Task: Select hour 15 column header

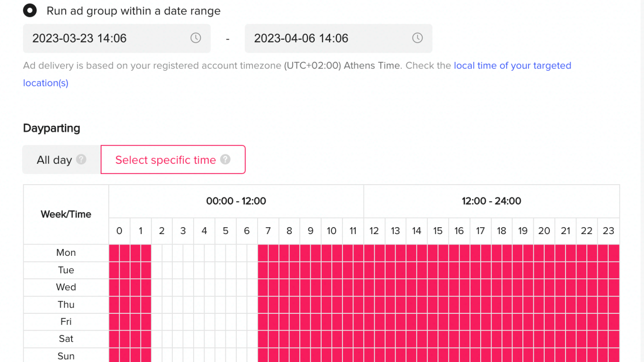Action: click(438, 231)
